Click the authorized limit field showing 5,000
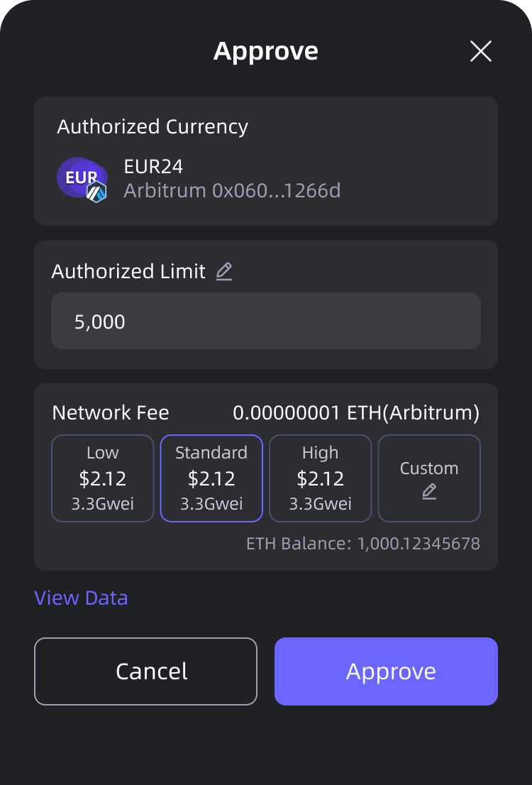 266,322
